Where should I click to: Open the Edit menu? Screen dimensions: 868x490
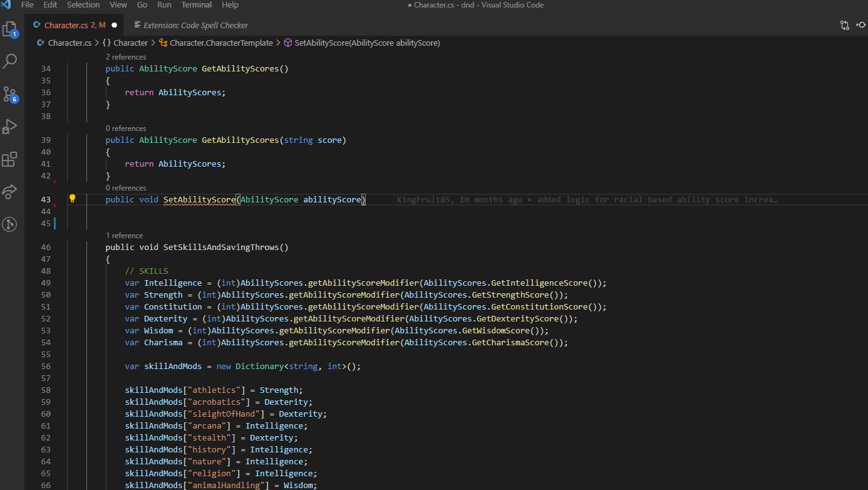pyautogui.click(x=50, y=5)
